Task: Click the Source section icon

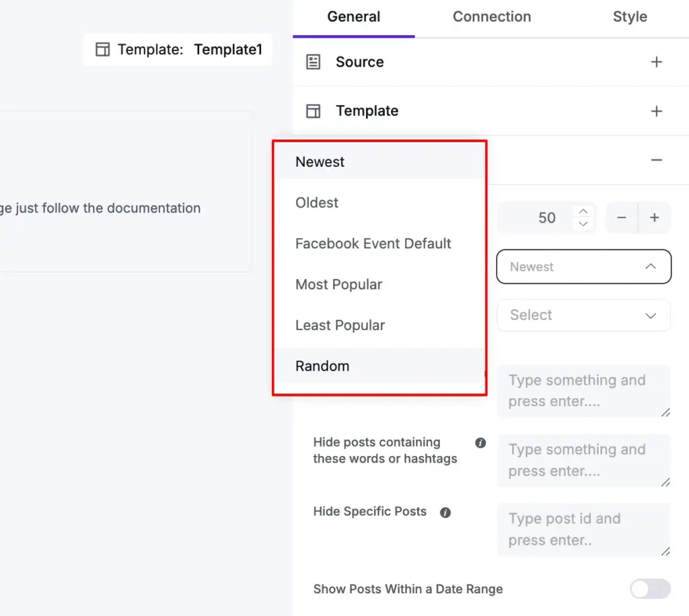Action: pos(313,61)
